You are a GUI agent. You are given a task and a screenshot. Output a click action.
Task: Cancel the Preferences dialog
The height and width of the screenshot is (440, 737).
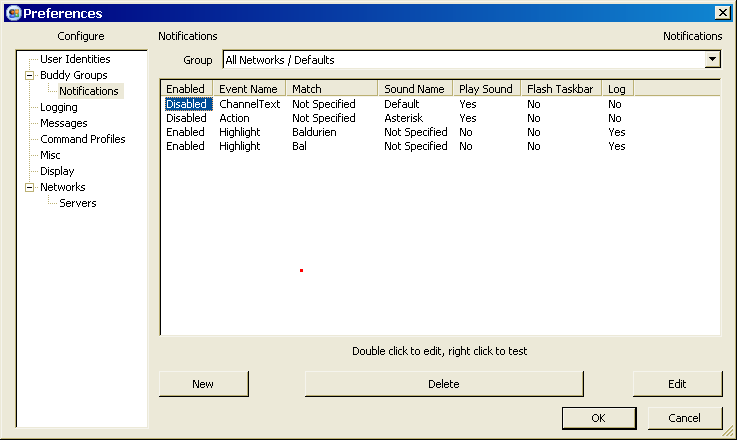tap(685, 417)
